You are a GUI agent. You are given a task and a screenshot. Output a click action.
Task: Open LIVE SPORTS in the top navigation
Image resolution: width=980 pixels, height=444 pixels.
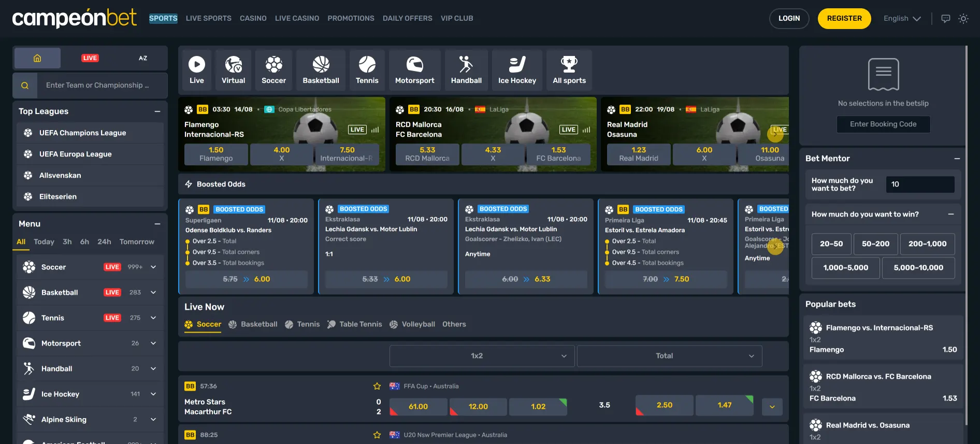coord(209,18)
